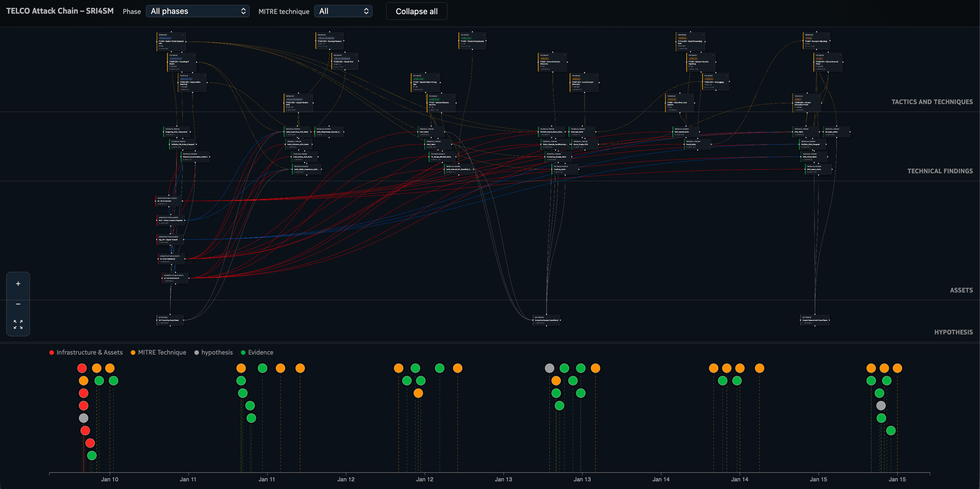980x489 pixels.
Task: Click the fit view expand icon
Action: [x=18, y=324]
